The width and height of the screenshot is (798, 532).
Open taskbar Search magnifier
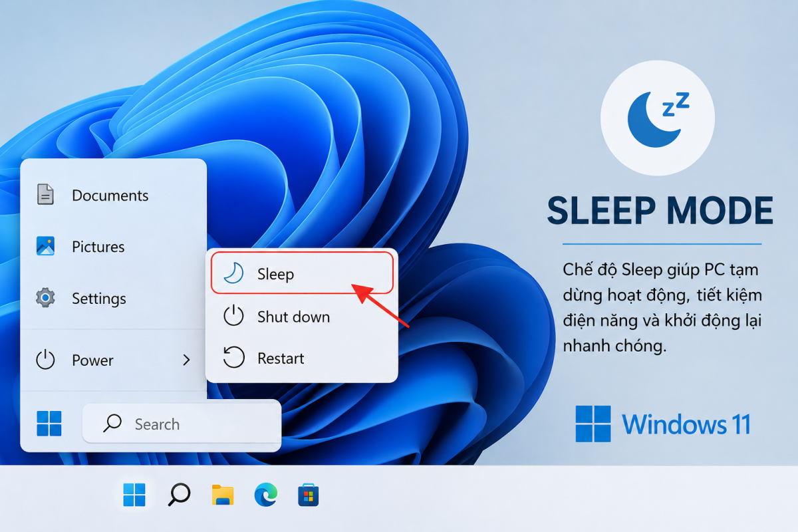click(178, 495)
